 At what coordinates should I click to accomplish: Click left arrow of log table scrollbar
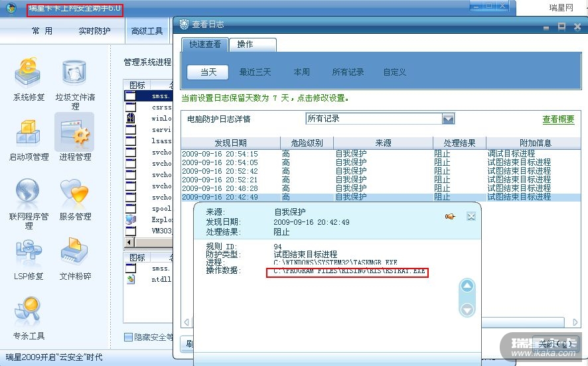pyautogui.click(x=186, y=322)
